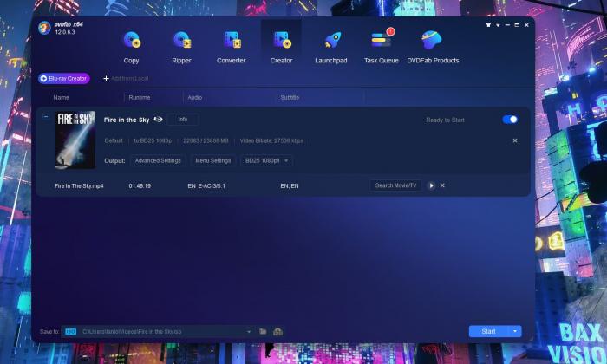Viewport: 607px width, 364px height.
Task: Click the Audio column header
Action: (x=195, y=97)
